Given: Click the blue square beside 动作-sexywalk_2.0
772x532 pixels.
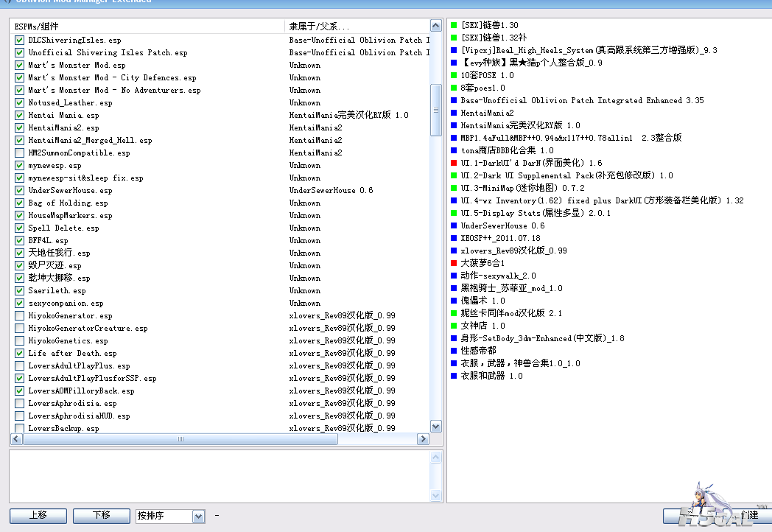Looking at the screenshot, I should tap(454, 276).
